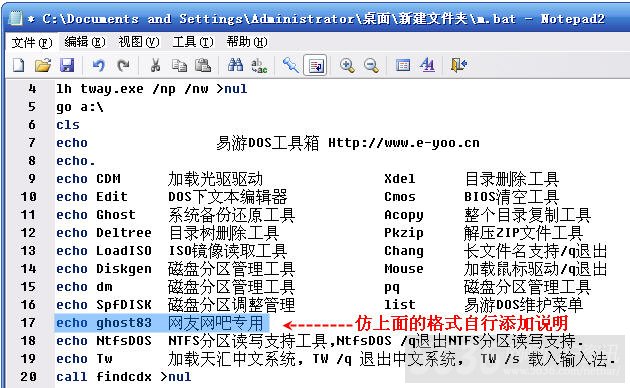Create a new document with toolbar icon
The height and width of the screenshot is (388, 630).
tap(18, 65)
